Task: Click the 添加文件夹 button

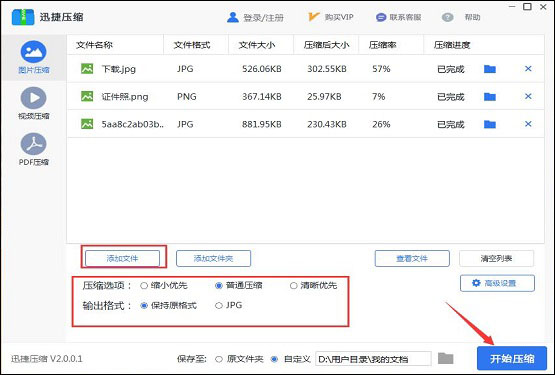Action: pos(213,258)
